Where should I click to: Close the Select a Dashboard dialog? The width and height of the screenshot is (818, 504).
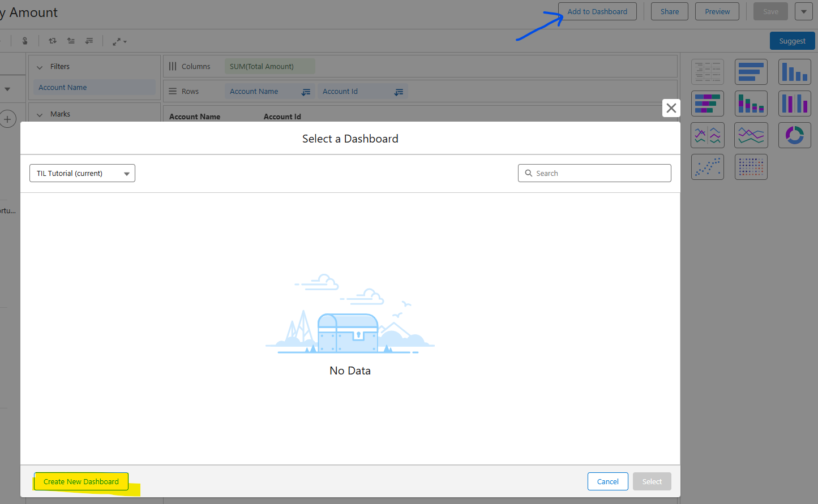point(671,108)
